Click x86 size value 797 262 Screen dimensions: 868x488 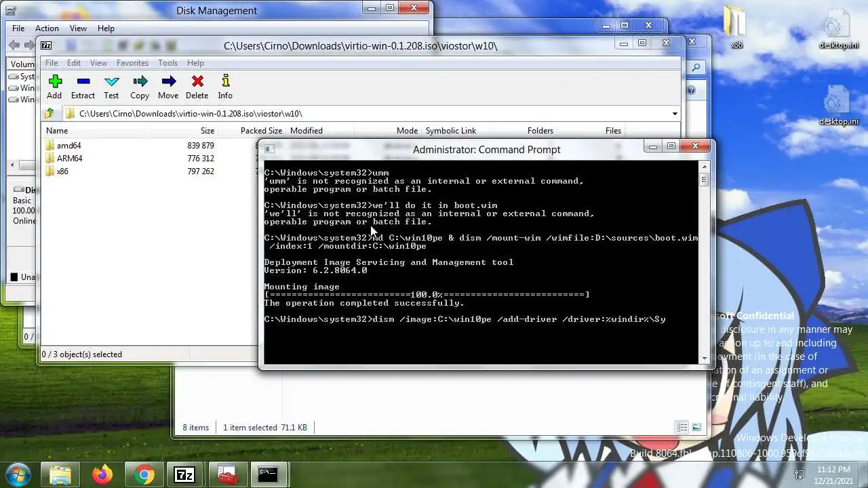(x=201, y=171)
